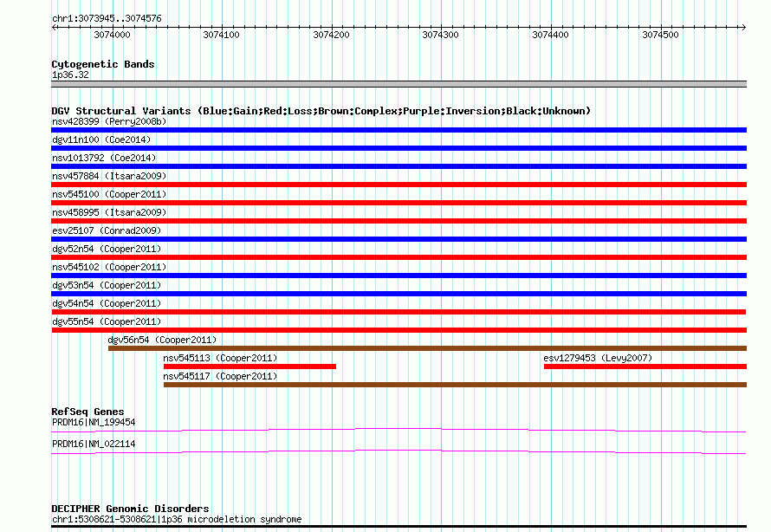The image size is (771, 532).
Task: Click the esv25107 (Conrad2009) label
Action: click(107, 230)
